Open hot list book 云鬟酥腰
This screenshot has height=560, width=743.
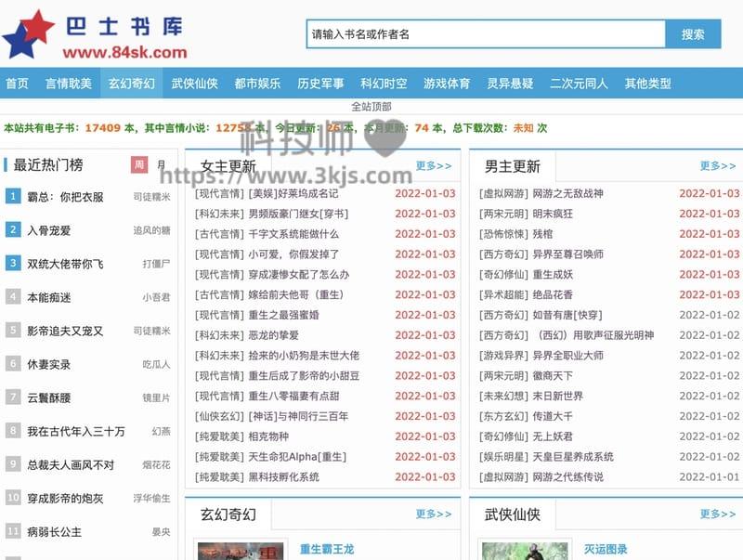pos(49,398)
